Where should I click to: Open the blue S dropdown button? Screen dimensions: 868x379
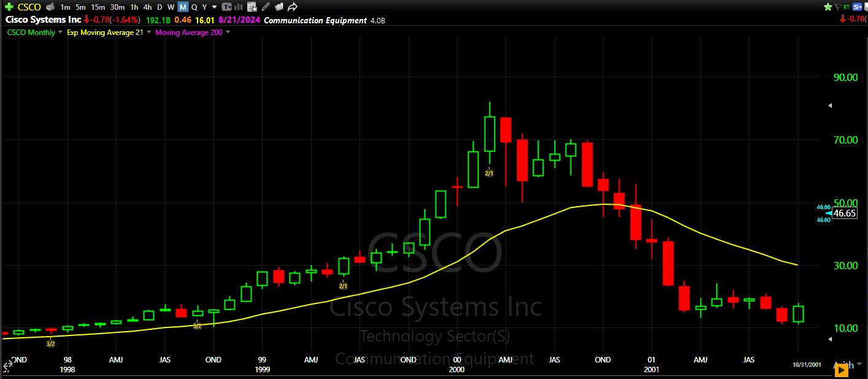(857, 7)
